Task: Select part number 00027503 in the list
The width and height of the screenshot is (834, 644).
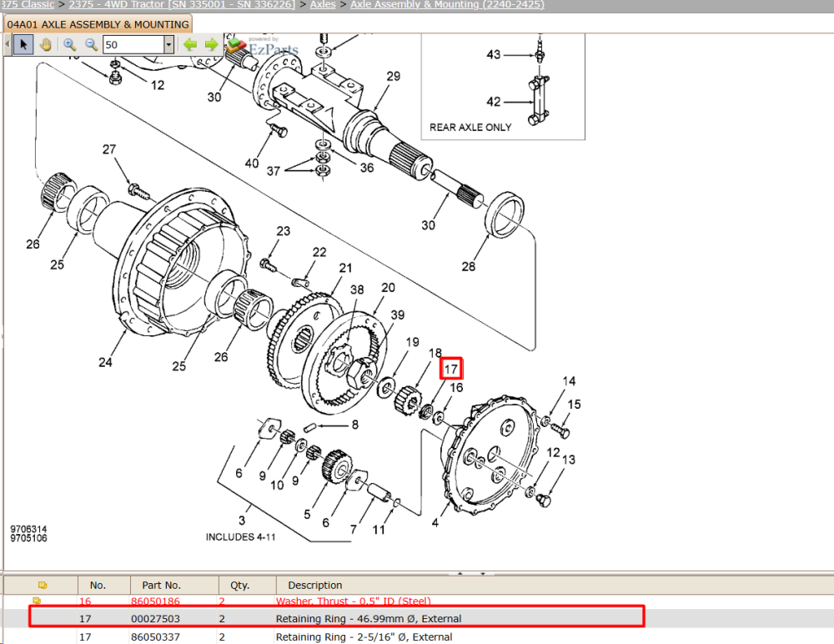Action: [155, 618]
